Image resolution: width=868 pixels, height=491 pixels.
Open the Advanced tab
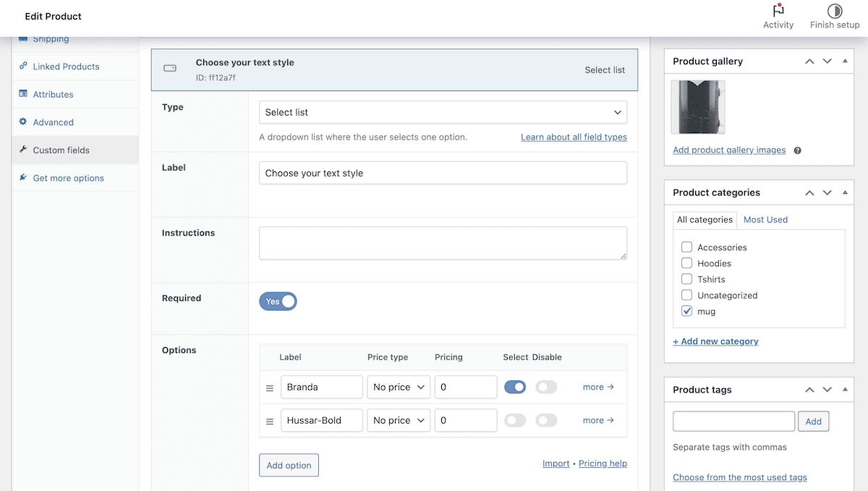pos(75,122)
